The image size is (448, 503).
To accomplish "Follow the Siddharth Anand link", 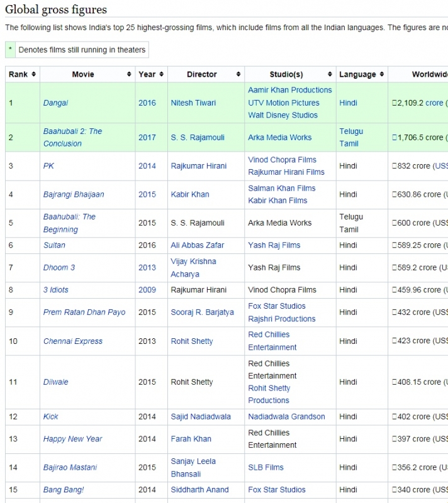I will point(199,490).
